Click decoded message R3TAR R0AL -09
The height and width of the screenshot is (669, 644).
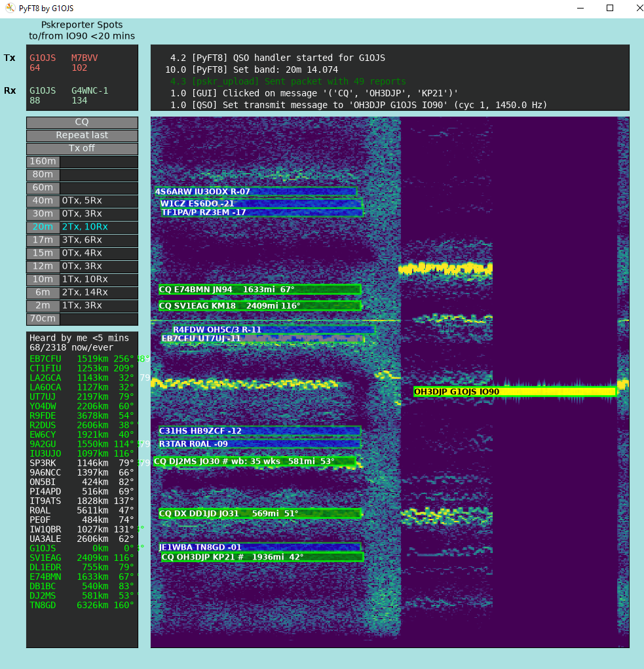tap(259, 444)
